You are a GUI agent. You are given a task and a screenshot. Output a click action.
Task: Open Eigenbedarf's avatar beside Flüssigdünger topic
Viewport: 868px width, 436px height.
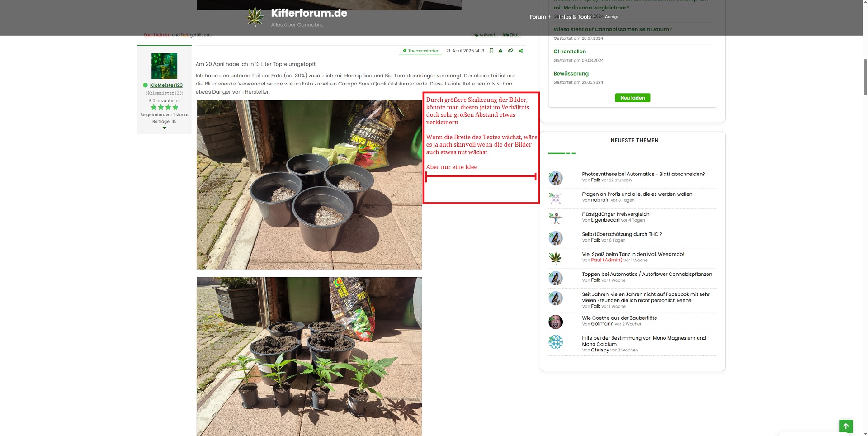click(556, 218)
